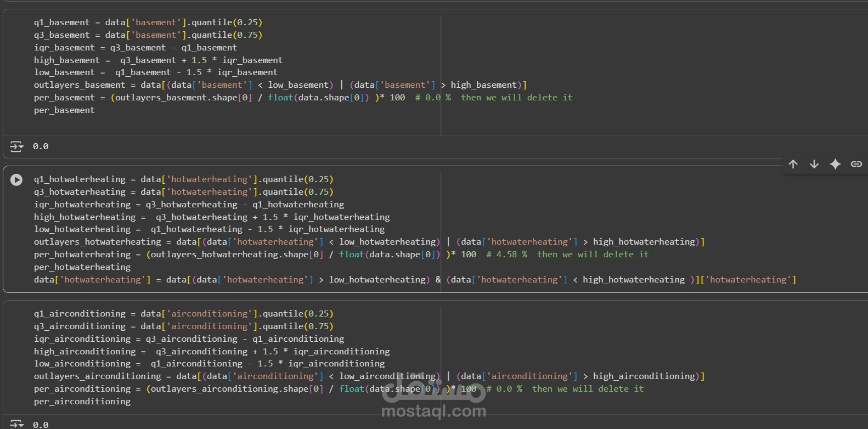868x429 pixels.
Task: Run the hotwaterheating code cell
Action: pyautogui.click(x=16, y=180)
